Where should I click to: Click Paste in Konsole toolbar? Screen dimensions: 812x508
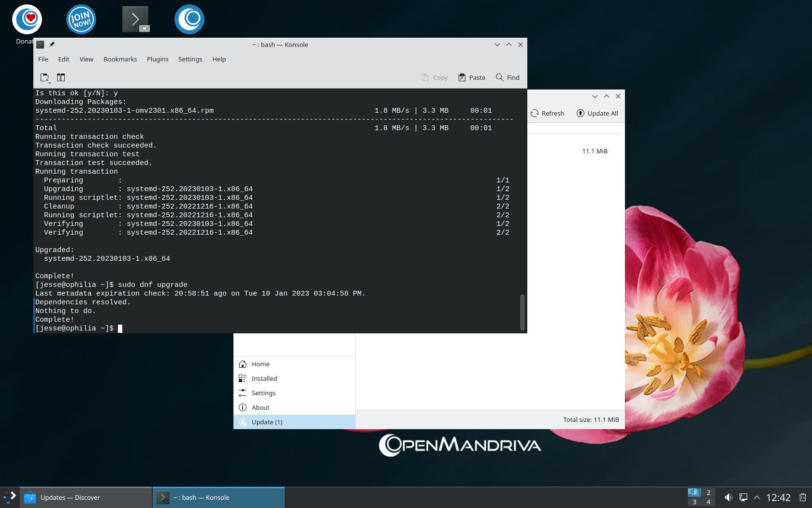pyautogui.click(x=472, y=77)
